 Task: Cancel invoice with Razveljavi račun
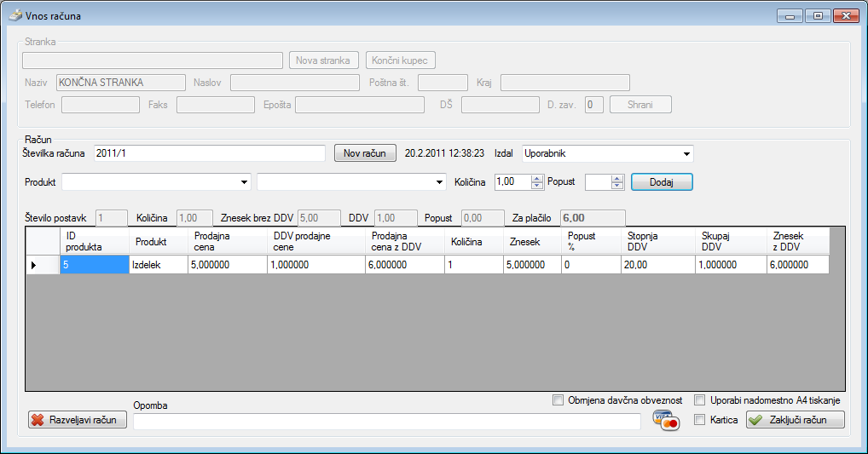(x=78, y=420)
